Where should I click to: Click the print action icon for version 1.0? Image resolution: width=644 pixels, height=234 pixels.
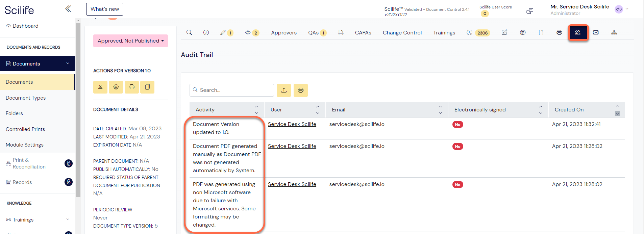(132, 87)
